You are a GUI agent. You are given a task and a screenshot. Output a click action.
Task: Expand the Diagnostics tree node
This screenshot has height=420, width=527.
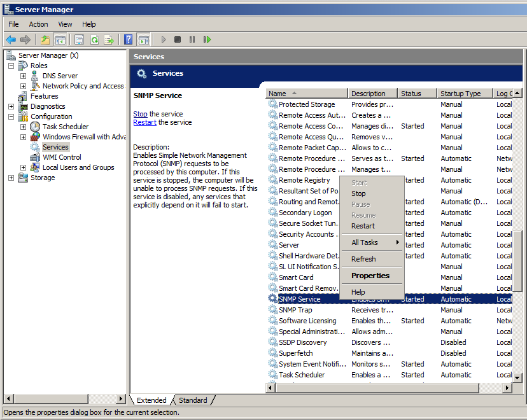[11, 106]
